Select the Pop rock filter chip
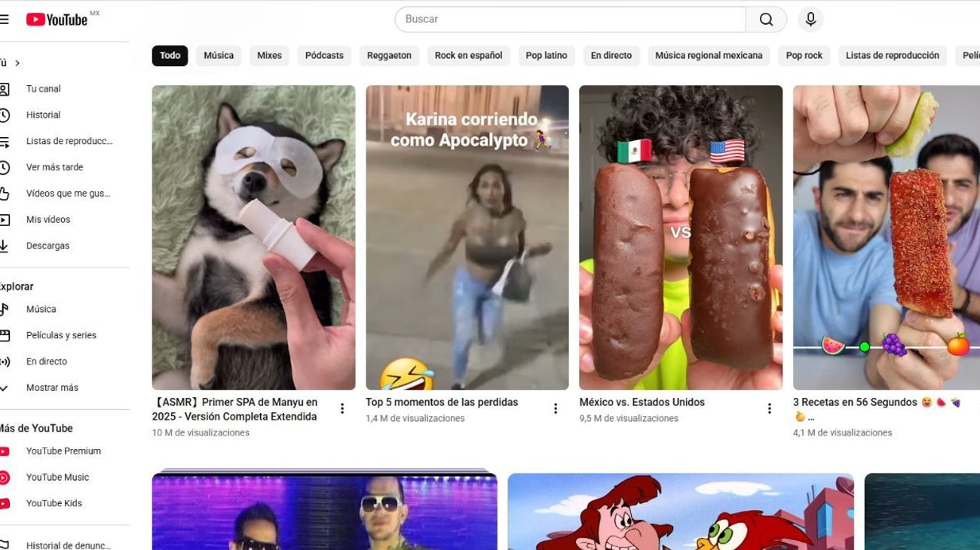The image size is (980, 550). pos(804,56)
